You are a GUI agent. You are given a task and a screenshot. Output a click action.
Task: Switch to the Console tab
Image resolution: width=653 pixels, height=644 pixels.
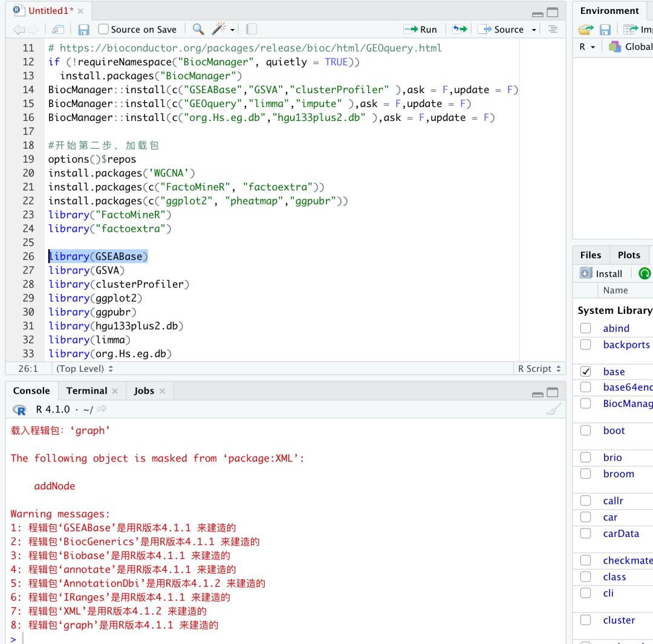(31, 391)
